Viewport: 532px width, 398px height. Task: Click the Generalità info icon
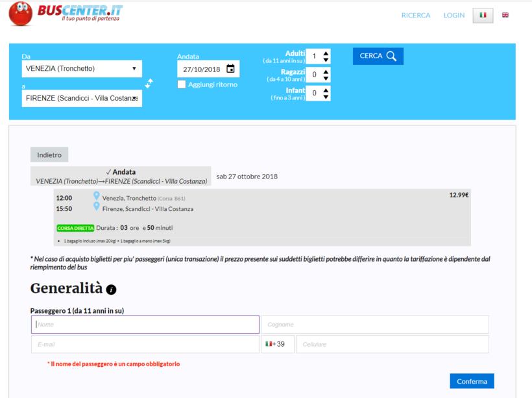112,290
